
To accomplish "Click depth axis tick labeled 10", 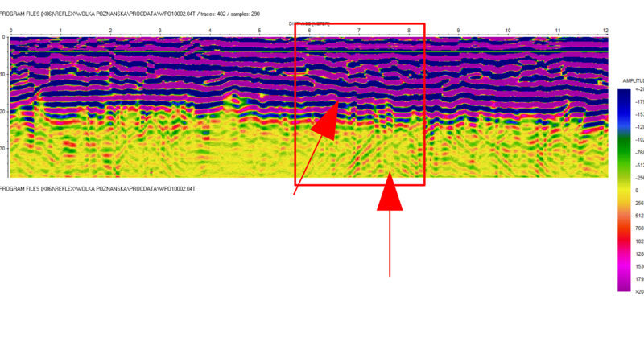I will pos(5,75).
